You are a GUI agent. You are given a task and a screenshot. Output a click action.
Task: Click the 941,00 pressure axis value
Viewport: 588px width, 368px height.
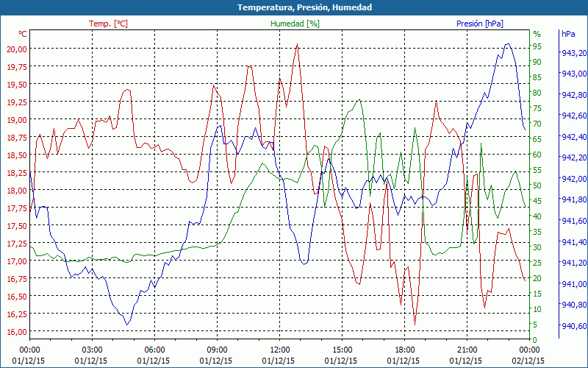[574, 283]
